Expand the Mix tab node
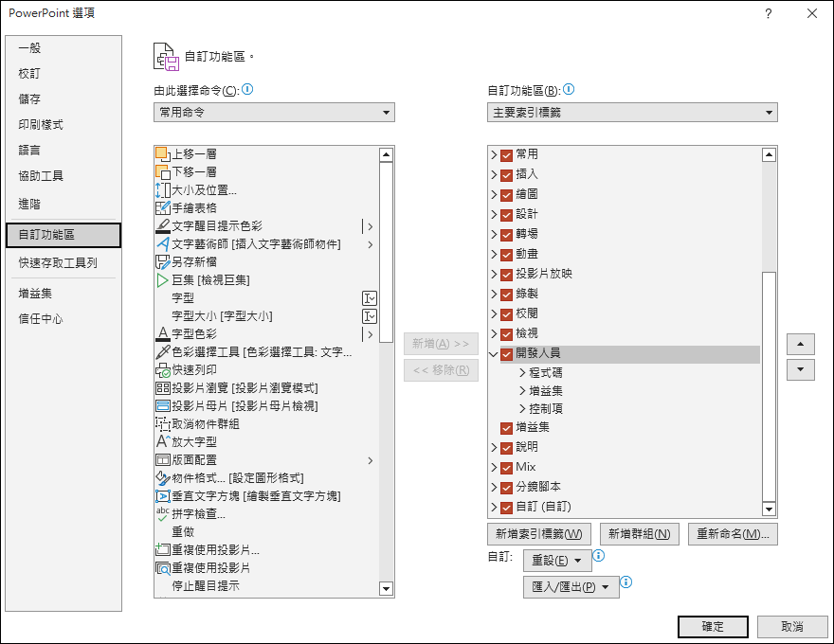 coord(494,468)
